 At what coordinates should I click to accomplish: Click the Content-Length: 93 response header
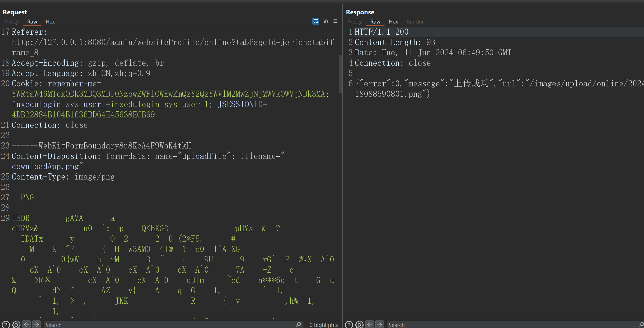point(395,42)
